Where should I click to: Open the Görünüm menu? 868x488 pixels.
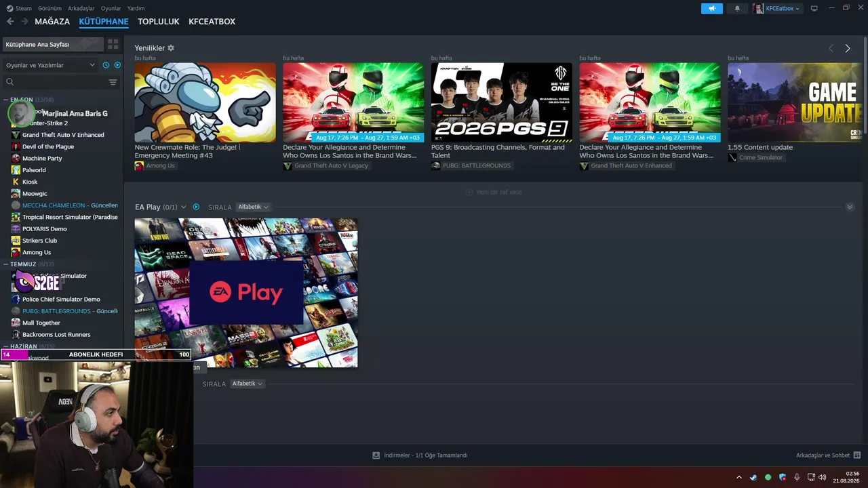(50, 8)
